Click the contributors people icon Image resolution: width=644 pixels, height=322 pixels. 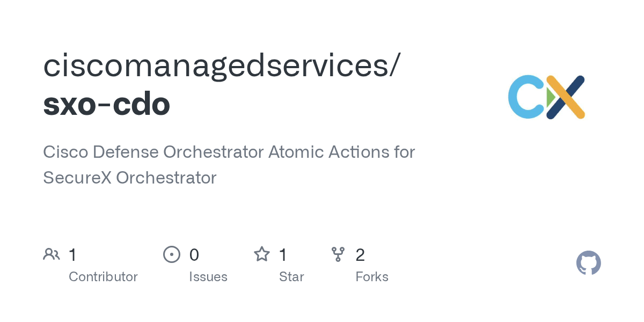(x=52, y=254)
